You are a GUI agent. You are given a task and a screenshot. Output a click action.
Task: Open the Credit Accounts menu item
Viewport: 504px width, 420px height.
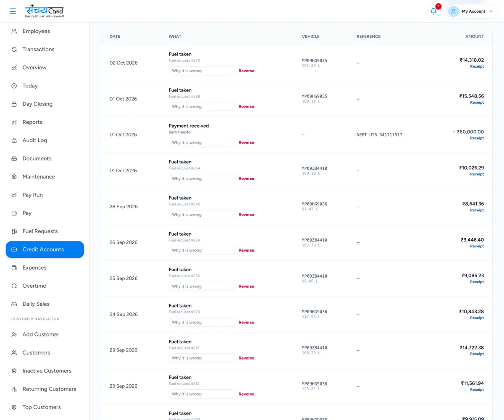pyautogui.click(x=45, y=249)
